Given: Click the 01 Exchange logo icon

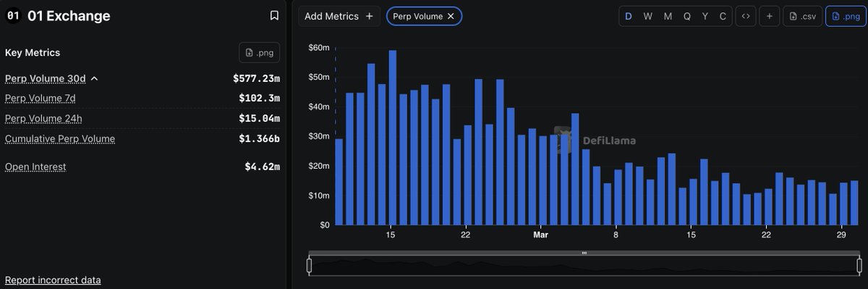Looking at the screenshot, I should click(13, 15).
